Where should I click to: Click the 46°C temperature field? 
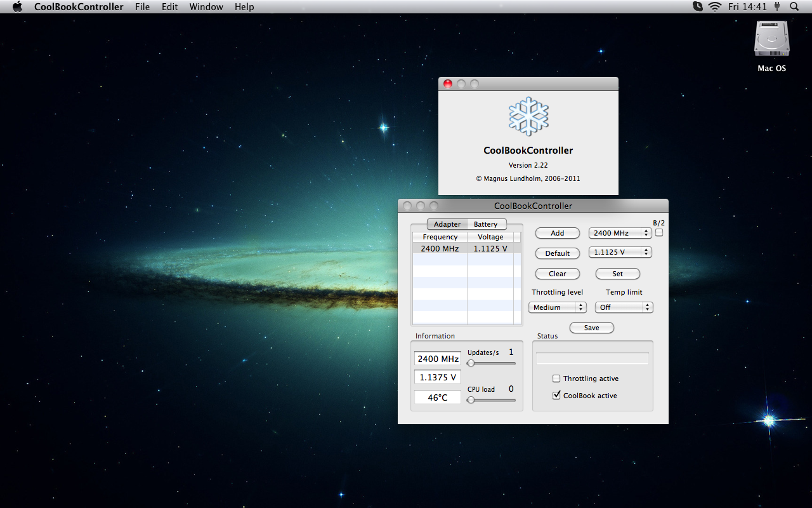[438, 398]
